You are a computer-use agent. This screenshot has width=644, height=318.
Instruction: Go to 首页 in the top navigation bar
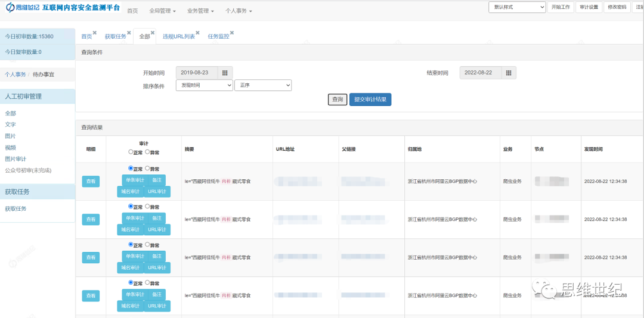[132, 11]
